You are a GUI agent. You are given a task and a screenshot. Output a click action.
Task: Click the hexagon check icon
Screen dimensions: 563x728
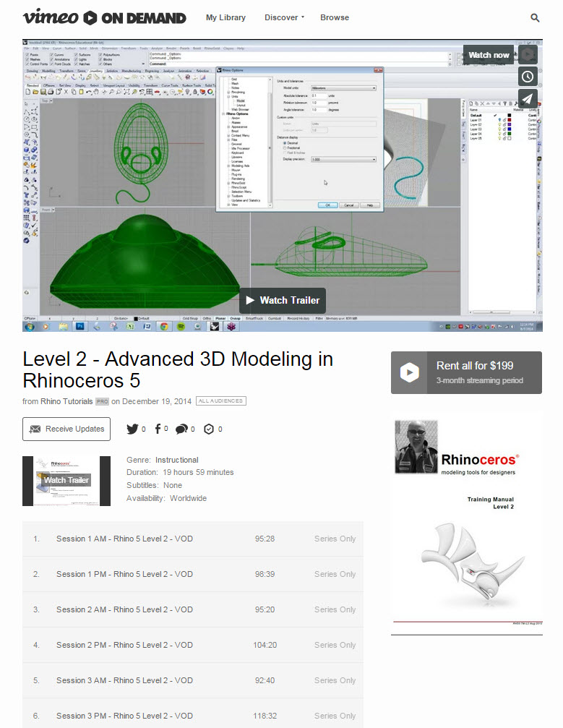(x=209, y=429)
